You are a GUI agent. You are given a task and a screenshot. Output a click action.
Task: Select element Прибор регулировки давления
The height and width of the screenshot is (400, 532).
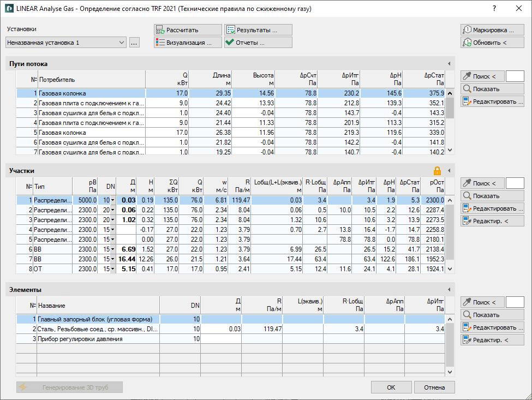pyautogui.click(x=231, y=339)
